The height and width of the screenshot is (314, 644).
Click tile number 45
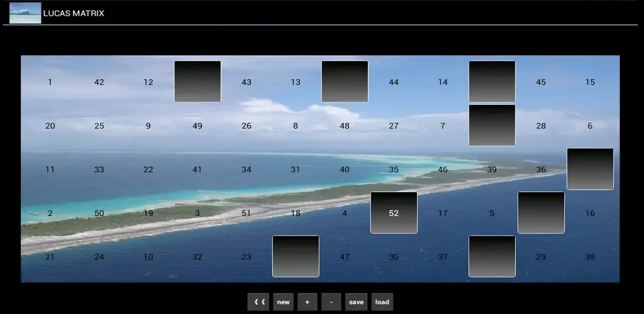[x=541, y=82]
